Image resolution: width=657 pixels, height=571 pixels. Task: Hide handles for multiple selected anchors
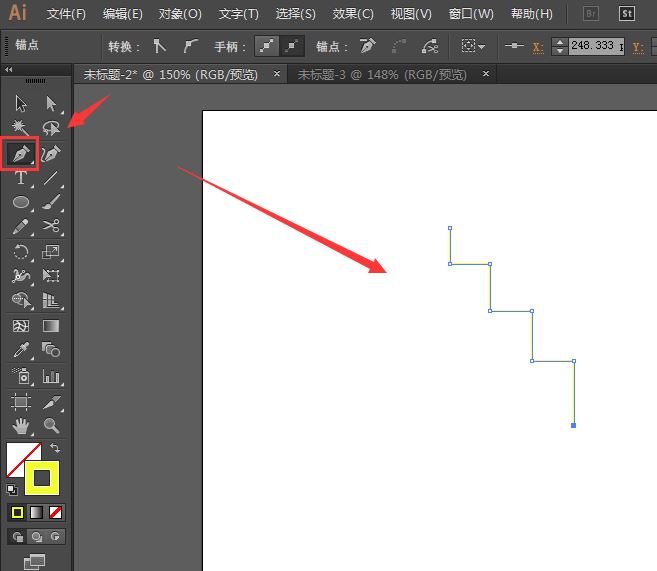[291, 46]
